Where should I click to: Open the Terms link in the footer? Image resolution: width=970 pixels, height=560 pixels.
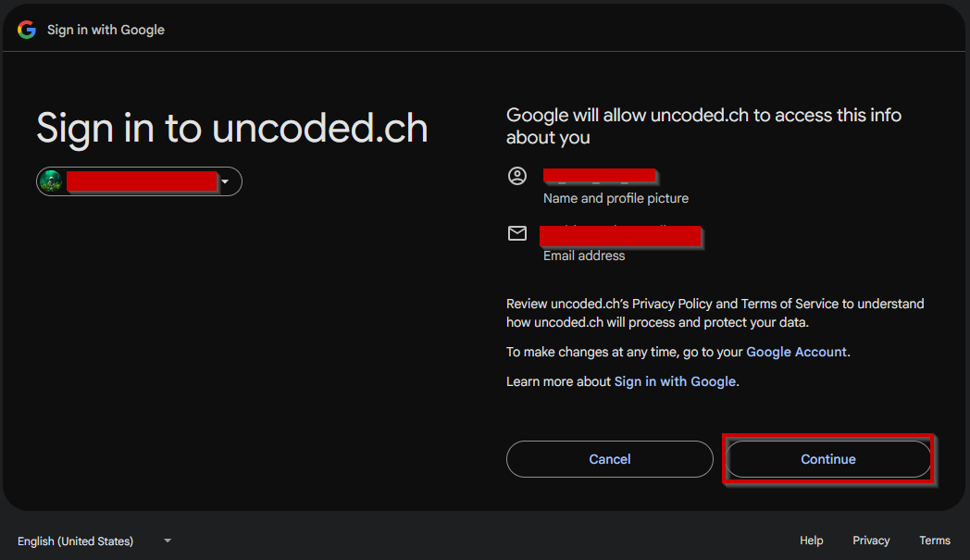934,541
